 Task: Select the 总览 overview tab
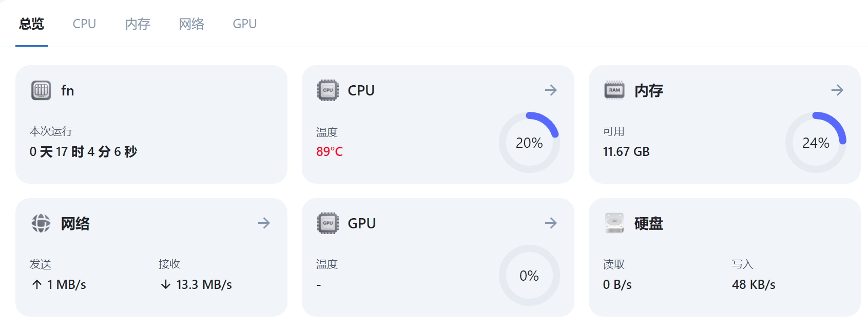[x=31, y=24]
